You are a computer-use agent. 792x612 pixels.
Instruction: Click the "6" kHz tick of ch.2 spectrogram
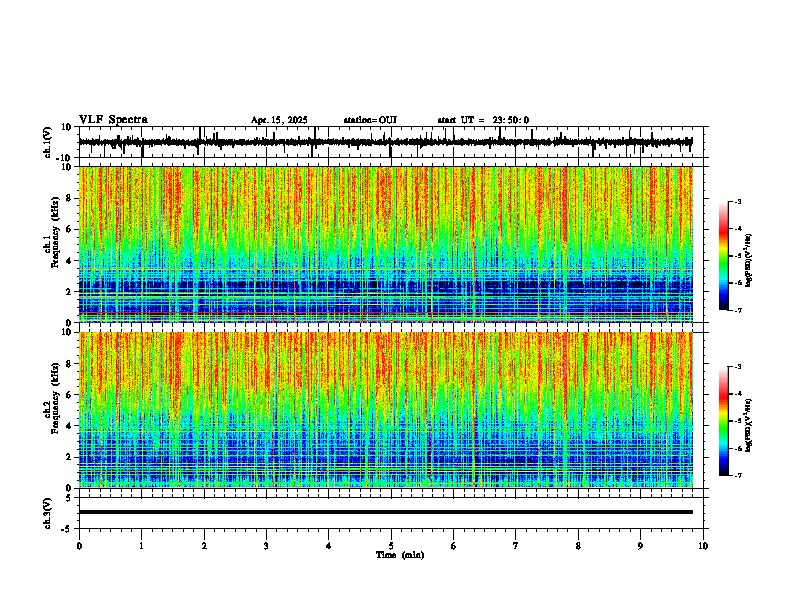pyautogui.click(x=69, y=395)
